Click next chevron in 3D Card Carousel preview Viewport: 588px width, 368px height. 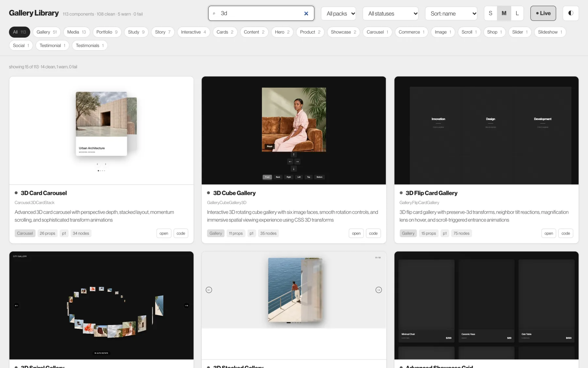click(106, 164)
